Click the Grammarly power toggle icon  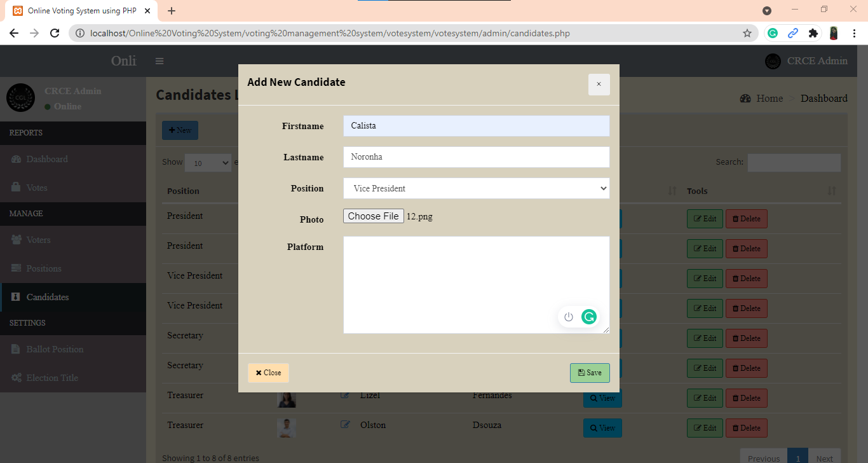tap(569, 317)
